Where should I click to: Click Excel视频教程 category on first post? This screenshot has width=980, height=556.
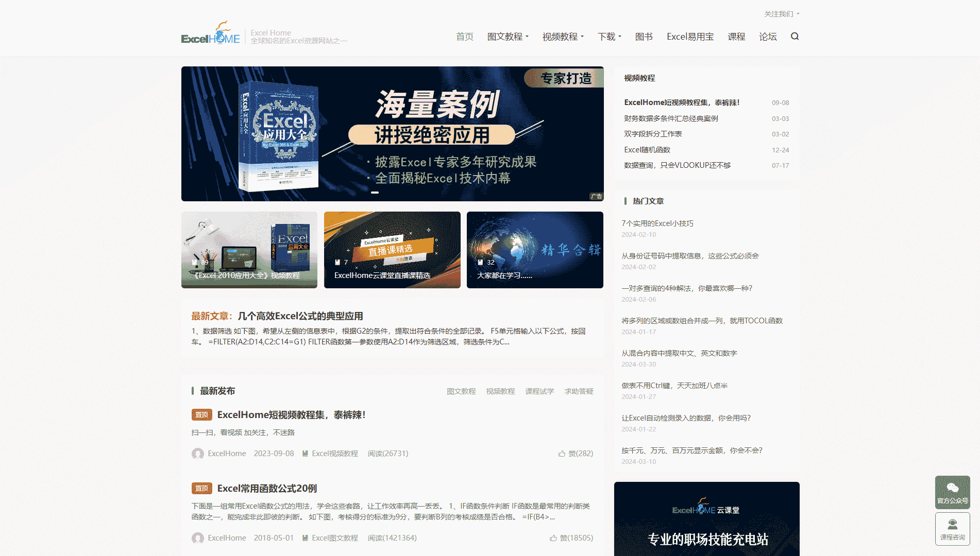pyautogui.click(x=334, y=454)
